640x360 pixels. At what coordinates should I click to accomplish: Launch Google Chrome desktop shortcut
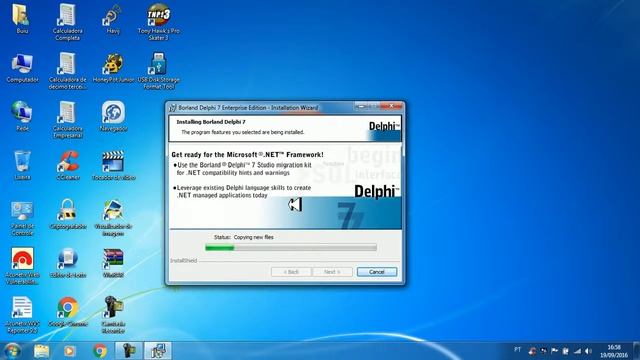68,312
